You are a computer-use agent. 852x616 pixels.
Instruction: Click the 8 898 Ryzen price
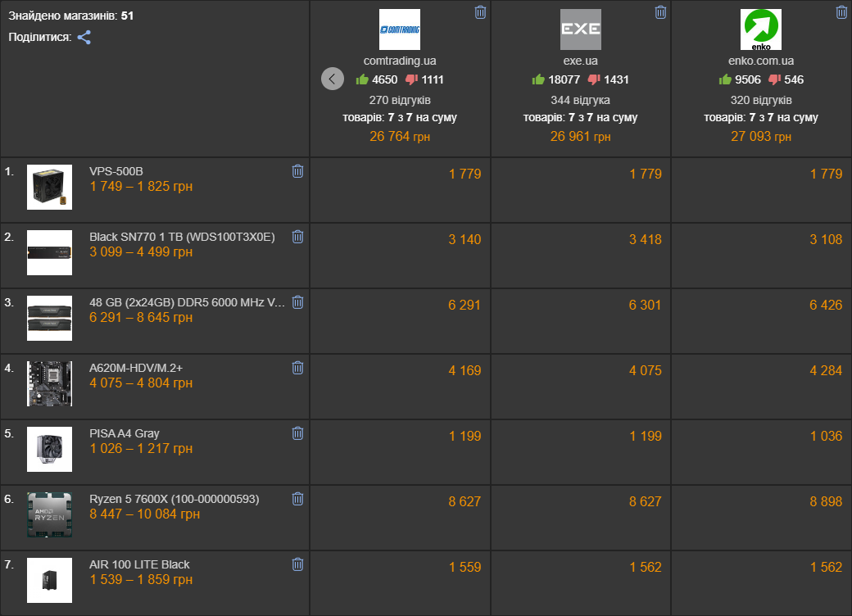[826, 501]
